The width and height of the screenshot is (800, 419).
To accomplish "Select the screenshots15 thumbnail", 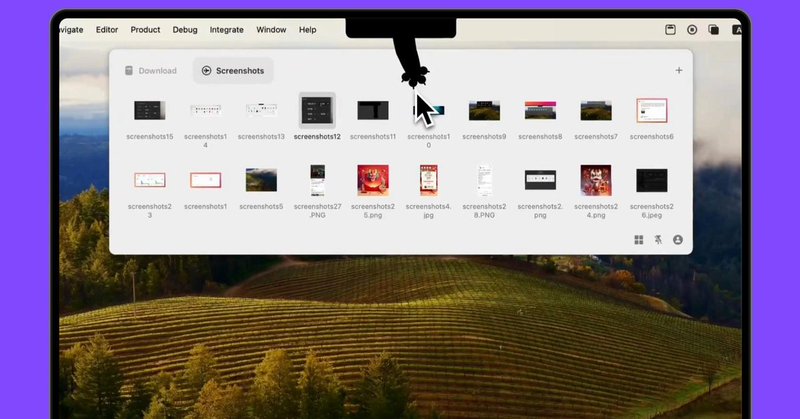I will tap(149, 110).
